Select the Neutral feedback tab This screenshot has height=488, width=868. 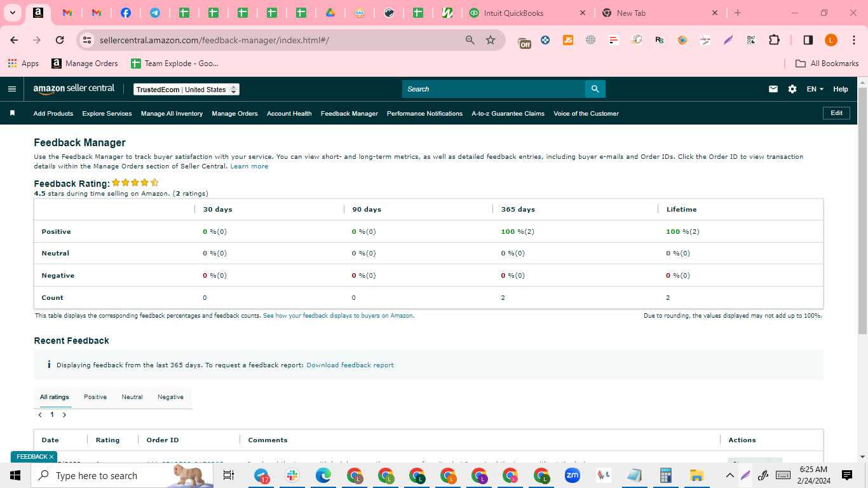pyautogui.click(x=132, y=397)
